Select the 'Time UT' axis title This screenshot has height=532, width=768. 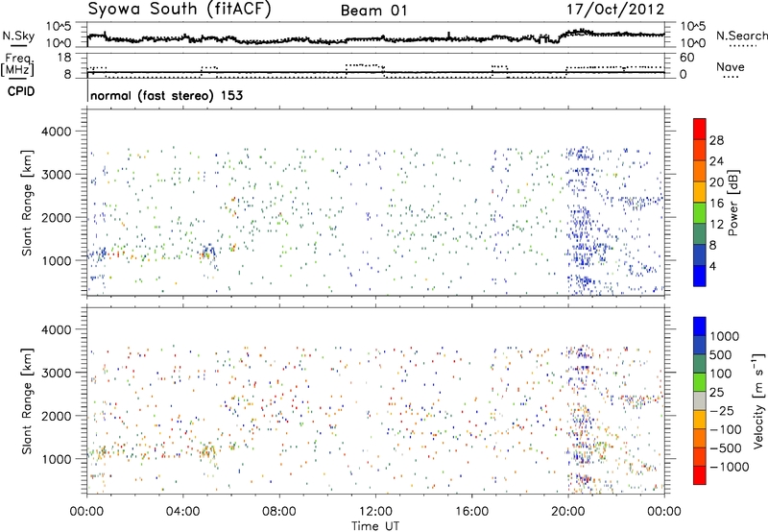click(x=375, y=526)
